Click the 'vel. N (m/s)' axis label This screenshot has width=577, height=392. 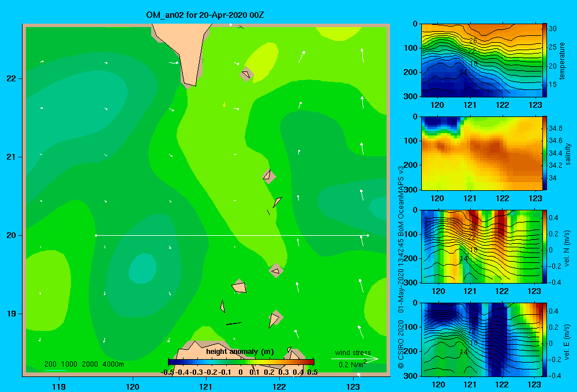[567, 248]
